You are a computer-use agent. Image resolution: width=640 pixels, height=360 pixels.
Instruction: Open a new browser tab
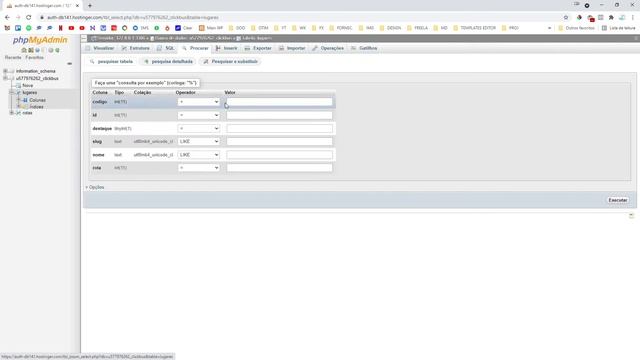tap(90, 6)
